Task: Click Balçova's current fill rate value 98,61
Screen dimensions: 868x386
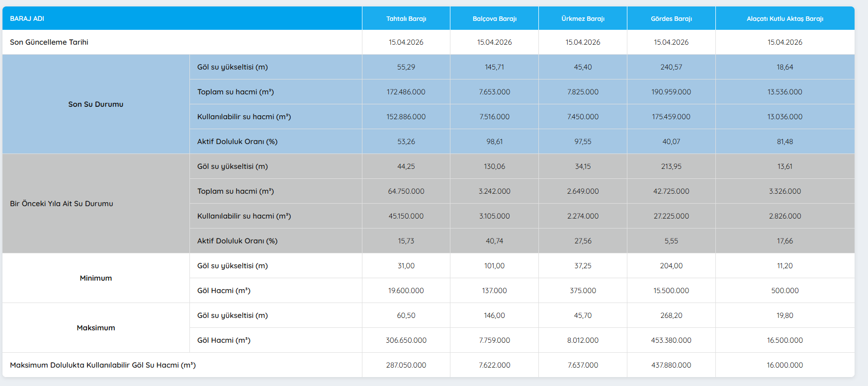Action: point(494,142)
